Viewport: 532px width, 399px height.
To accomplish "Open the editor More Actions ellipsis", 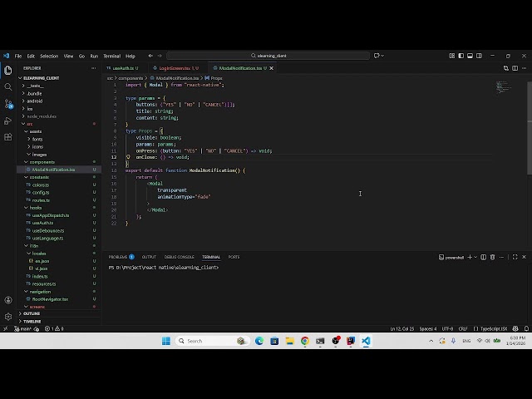I will point(525,68).
